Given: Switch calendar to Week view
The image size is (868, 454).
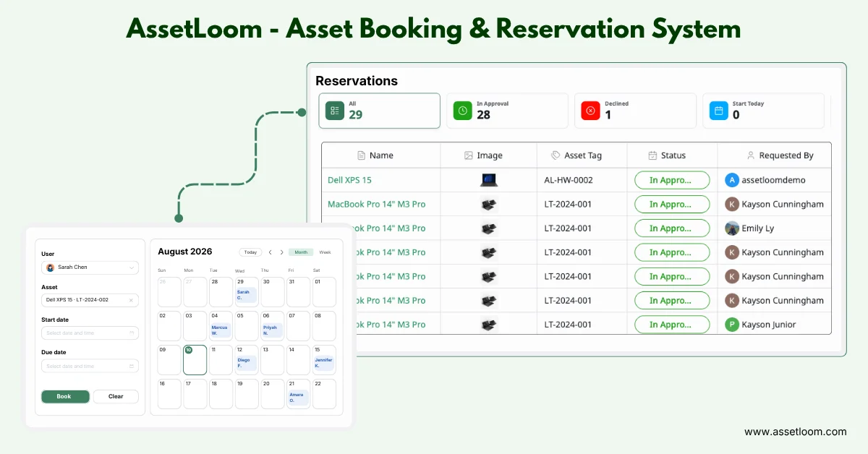Looking at the screenshot, I should 325,252.
